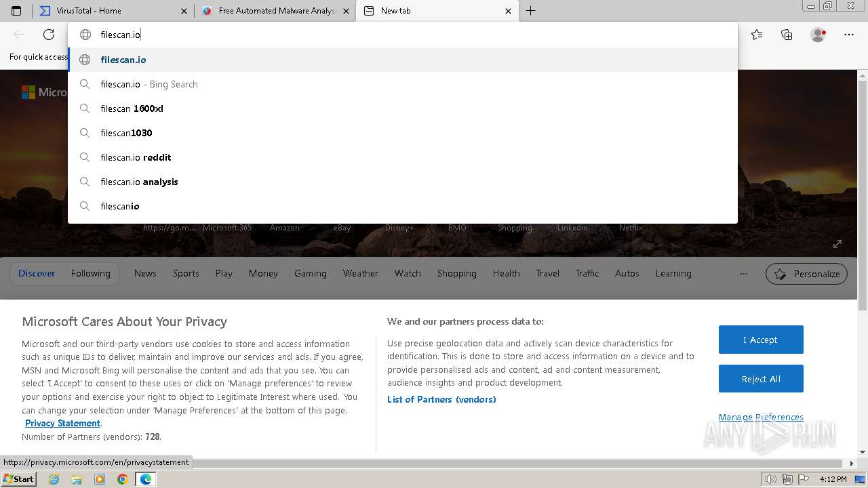This screenshot has height=488, width=868.
Task: Open the Manage Preferences link
Action: [761, 417]
